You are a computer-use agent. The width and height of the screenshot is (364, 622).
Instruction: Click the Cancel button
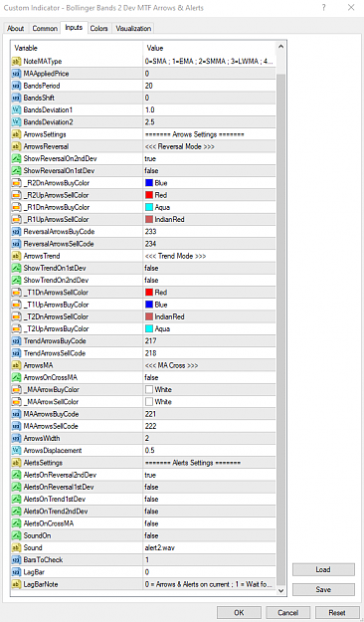click(288, 613)
